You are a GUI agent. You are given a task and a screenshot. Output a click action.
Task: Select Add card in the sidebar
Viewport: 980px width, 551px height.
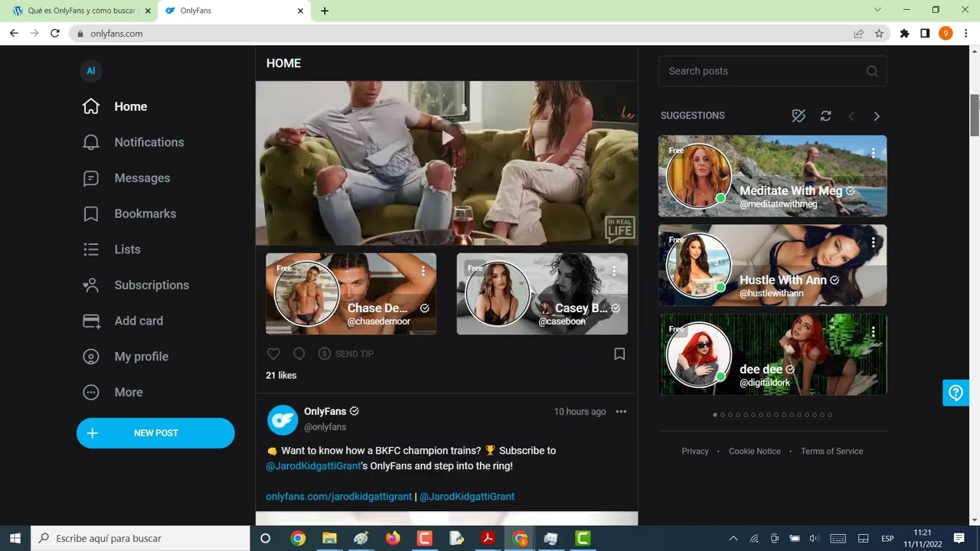click(122, 321)
